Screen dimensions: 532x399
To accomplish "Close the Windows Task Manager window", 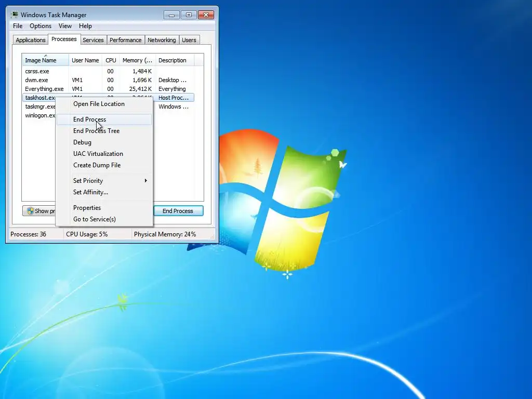I will click(206, 15).
